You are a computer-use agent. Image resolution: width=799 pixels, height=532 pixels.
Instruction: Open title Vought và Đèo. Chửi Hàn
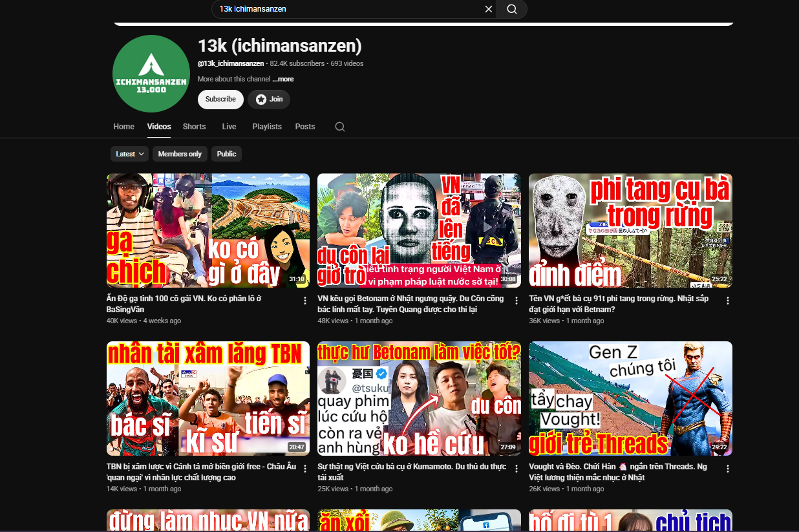pyautogui.click(x=618, y=473)
